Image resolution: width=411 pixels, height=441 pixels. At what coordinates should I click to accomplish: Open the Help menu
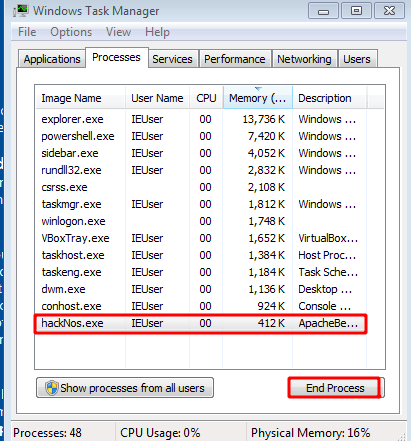click(x=157, y=32)
